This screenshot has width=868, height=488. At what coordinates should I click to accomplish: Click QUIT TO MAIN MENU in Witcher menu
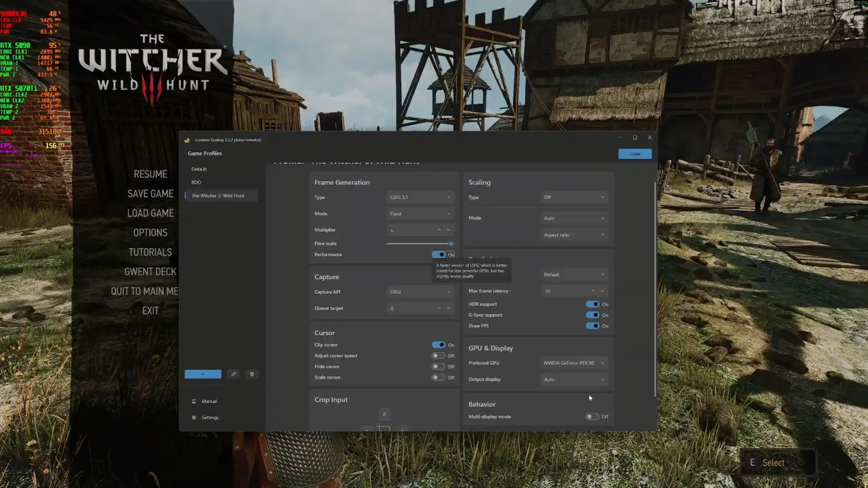tap(145, 291)
